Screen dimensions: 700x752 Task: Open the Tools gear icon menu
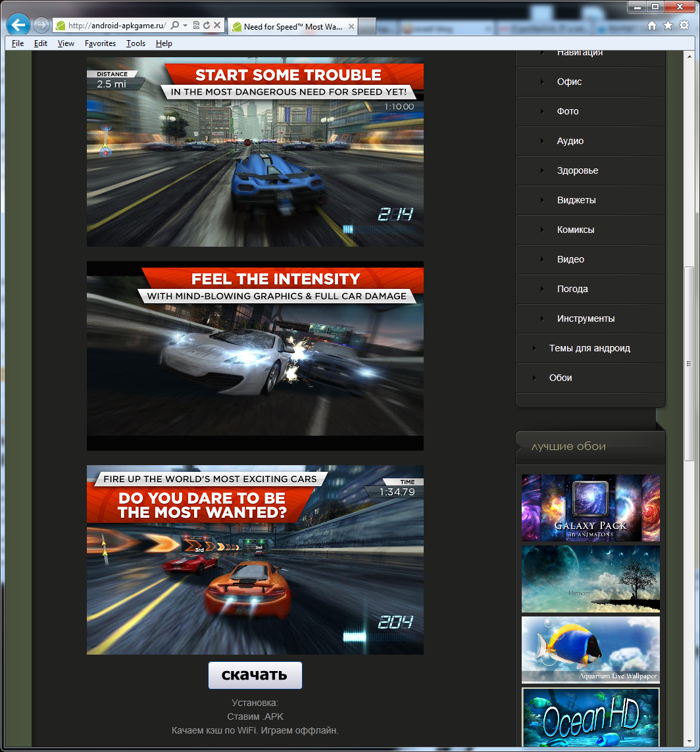pyautogui.click(x=684, y=26)
